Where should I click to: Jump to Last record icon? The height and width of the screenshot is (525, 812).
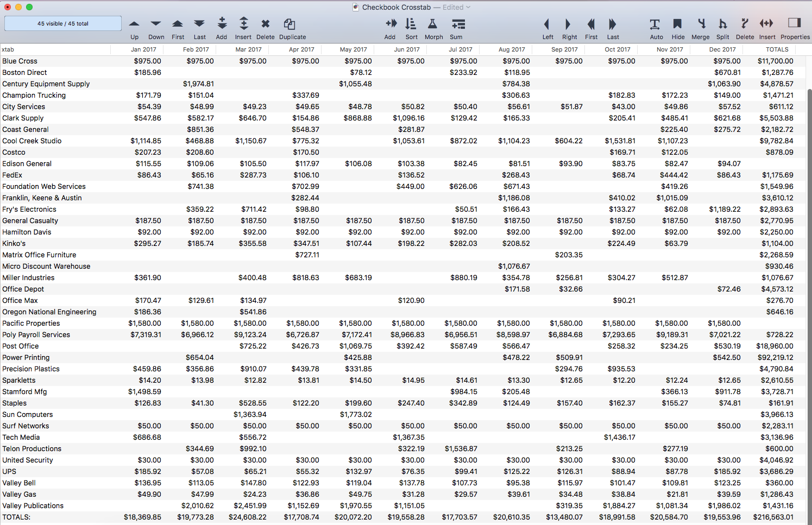[x=199, y=24]
